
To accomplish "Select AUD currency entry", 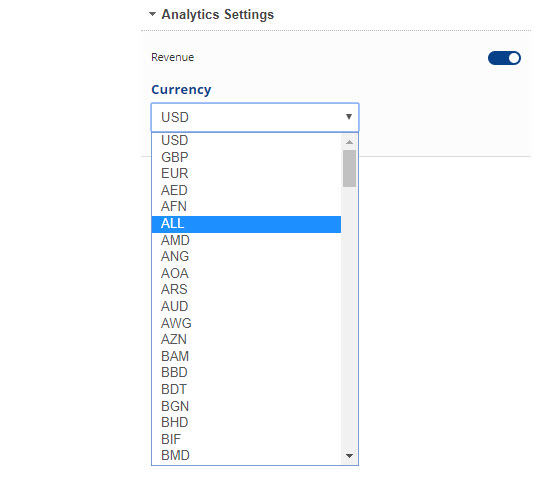I will (x=246, y=306).
